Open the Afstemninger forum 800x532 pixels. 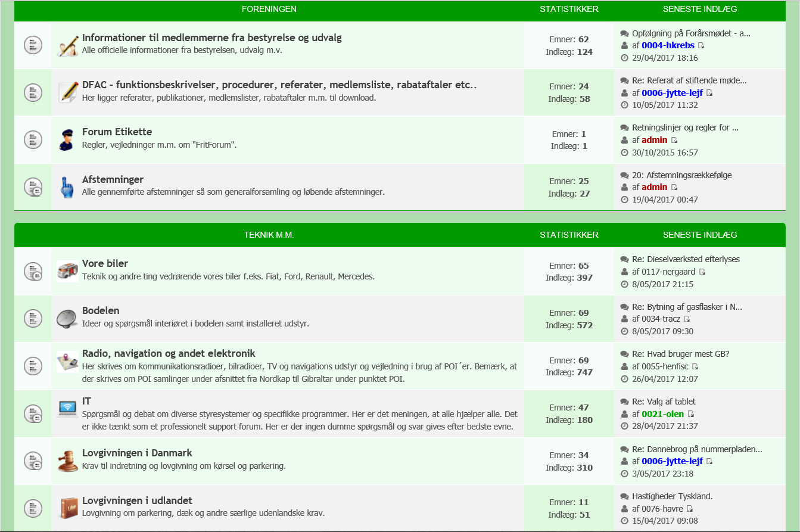click(x=113, y=179)
